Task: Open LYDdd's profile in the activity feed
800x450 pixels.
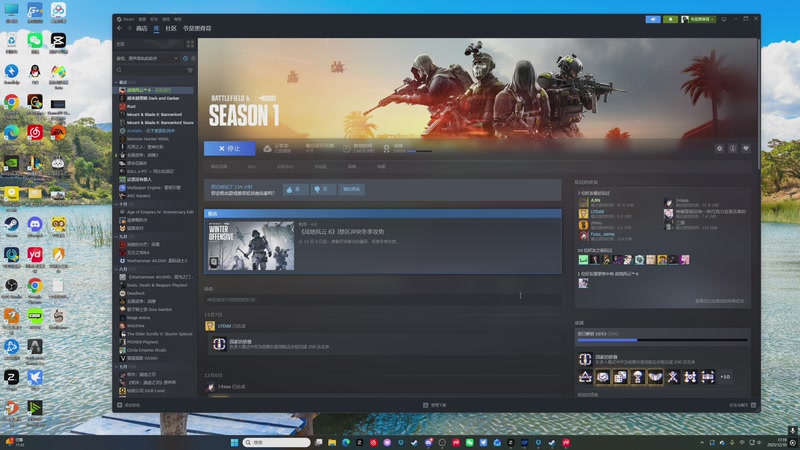Action: (x=224, y=326)
